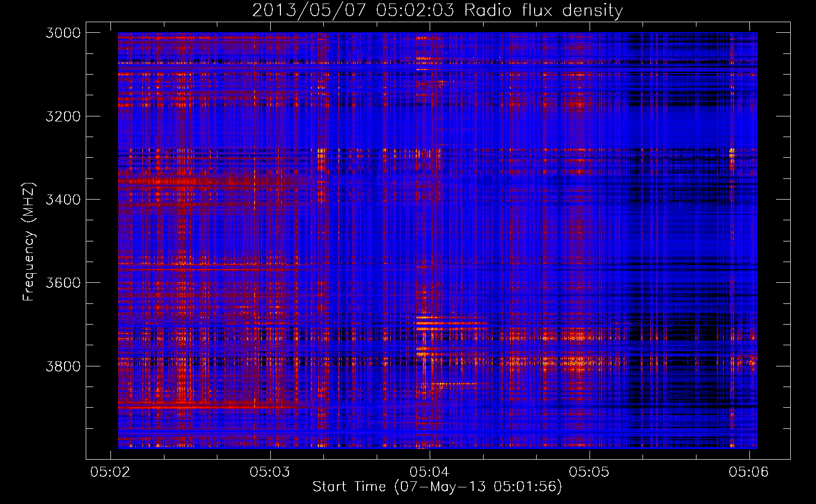This screenshot has height=504, width=816.
Task: Click the 05:02 time tick label
Action: [x=110, y=472]
